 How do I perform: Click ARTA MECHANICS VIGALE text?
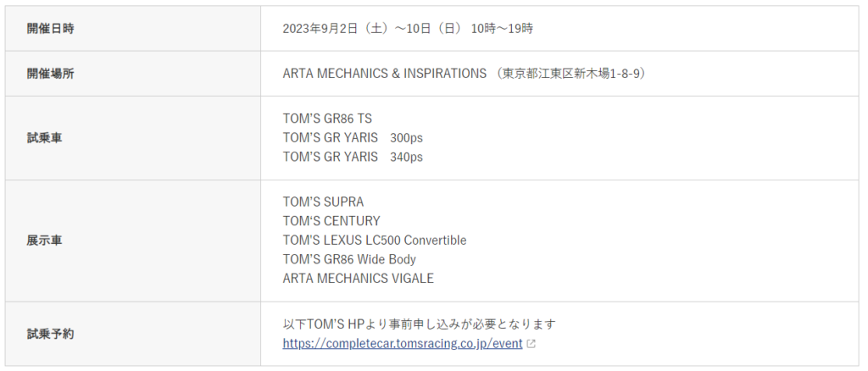[359, 279]
